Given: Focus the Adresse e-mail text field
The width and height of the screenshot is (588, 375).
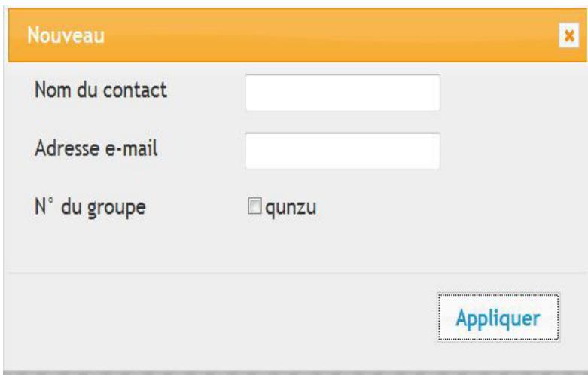Looking at the screenshot, I should (343, 151).
